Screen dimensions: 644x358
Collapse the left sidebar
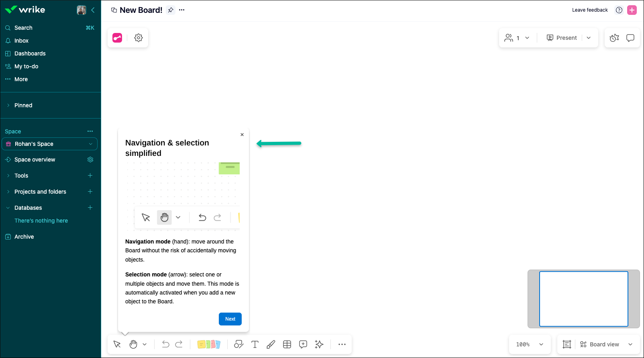point(93,10)
